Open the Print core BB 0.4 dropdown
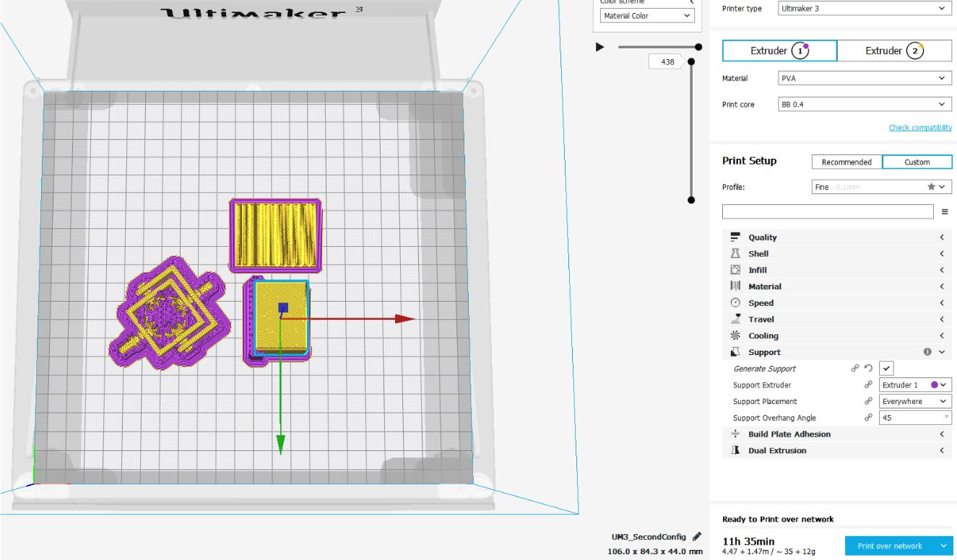This screenshot has height=560, width=957. click(864, 105)
